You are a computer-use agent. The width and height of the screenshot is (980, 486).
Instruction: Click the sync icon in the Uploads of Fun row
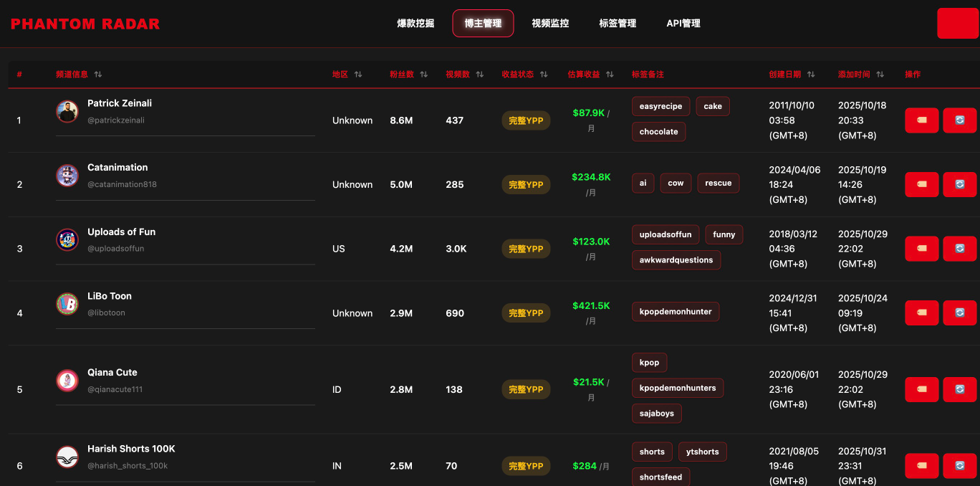click(959, 249)
